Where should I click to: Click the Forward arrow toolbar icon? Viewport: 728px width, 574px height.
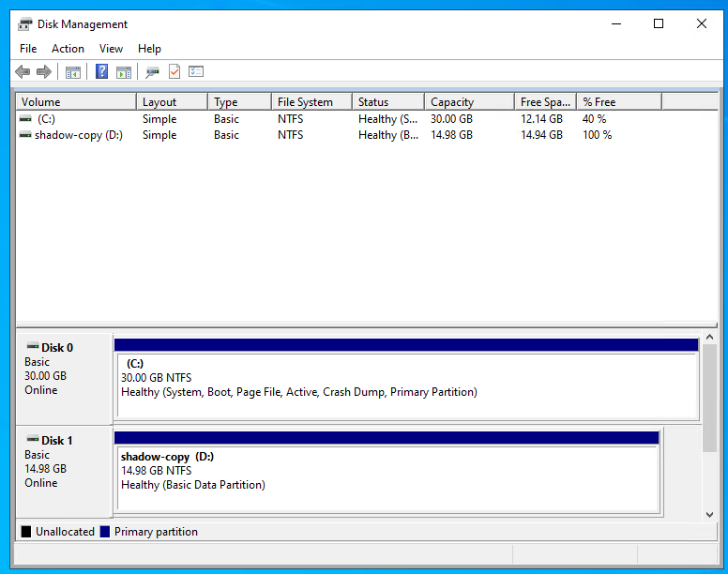pos(44,72)
